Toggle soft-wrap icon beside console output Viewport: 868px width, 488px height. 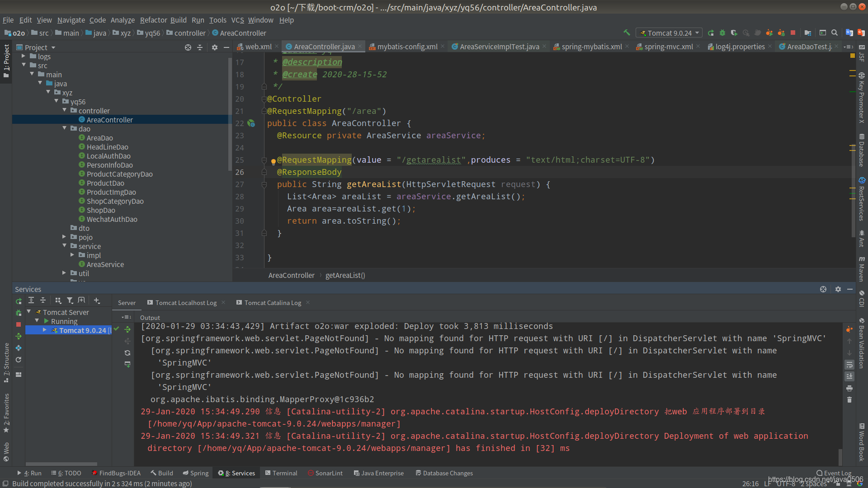pos(849,365)
